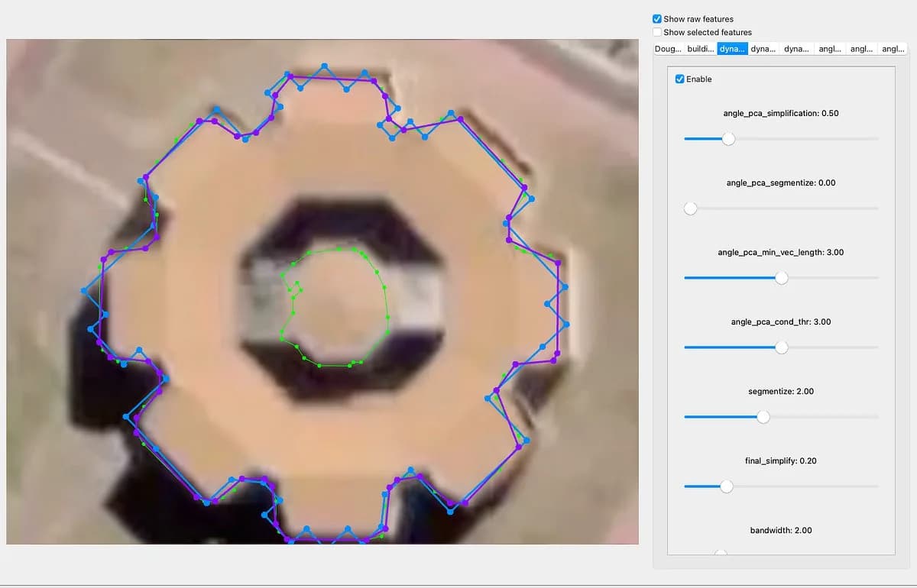Click the angle_pca_cond_thr slider handle

pos(781,347)
